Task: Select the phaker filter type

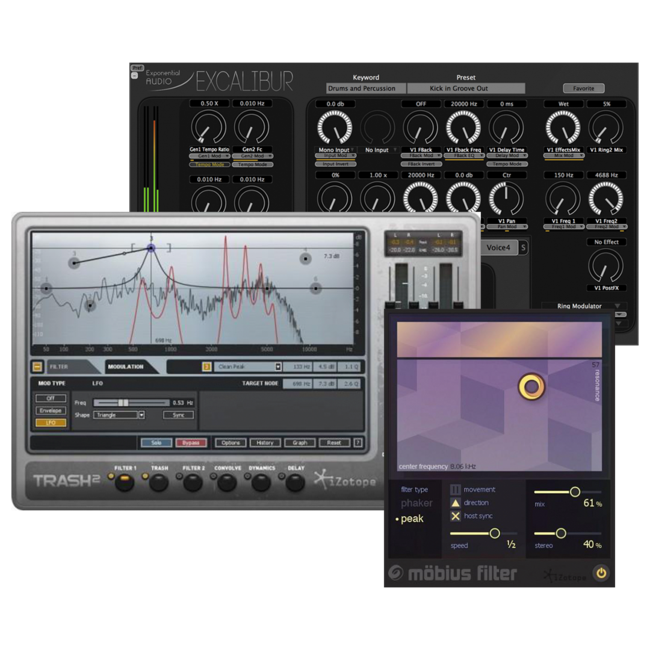Action: [x=417, y=504]
